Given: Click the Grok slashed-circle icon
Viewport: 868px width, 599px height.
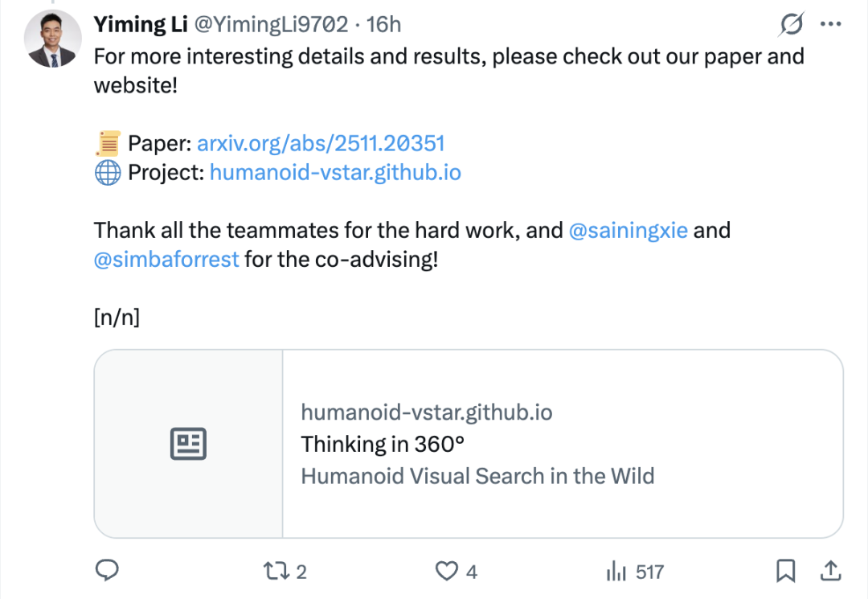Looking at the screenshot, I should pos(791,26).
